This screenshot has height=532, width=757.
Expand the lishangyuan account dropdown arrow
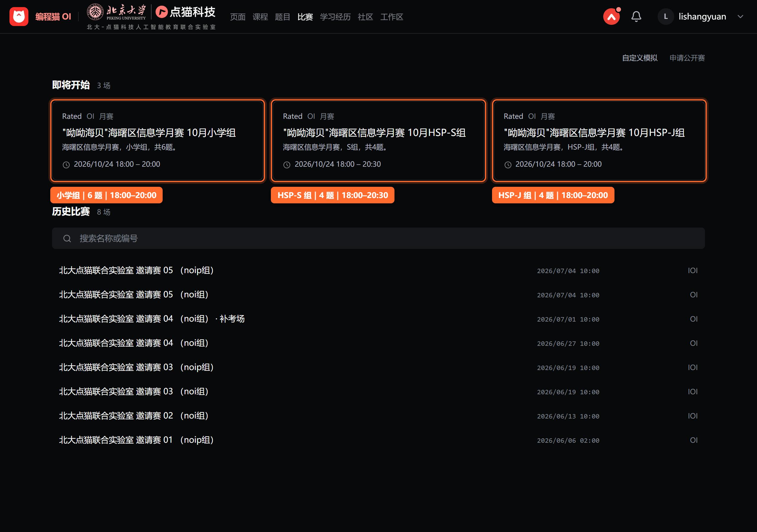click(740, 17)
